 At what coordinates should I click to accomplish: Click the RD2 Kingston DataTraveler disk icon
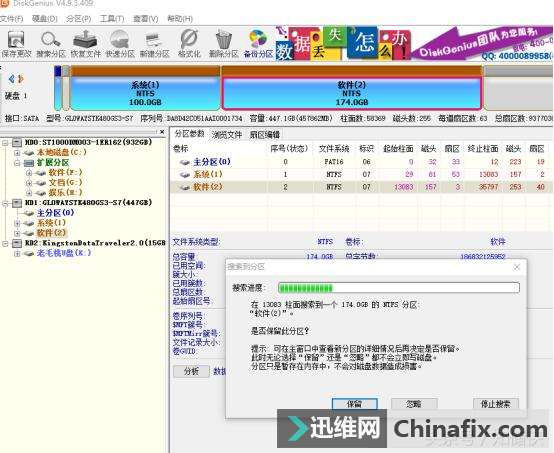click(17, 243)
